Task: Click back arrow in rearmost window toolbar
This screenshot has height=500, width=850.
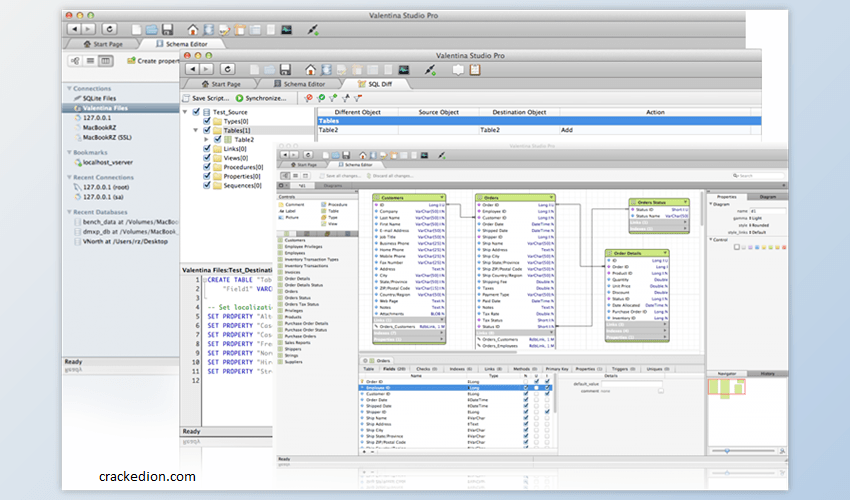Action: pyautogui.click(x=75, y=29)
